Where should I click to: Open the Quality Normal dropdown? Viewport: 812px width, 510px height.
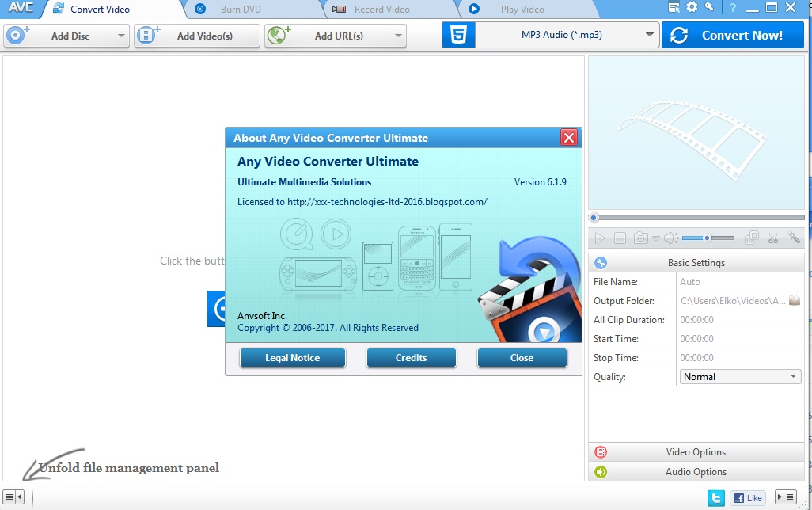pos(741,377)
